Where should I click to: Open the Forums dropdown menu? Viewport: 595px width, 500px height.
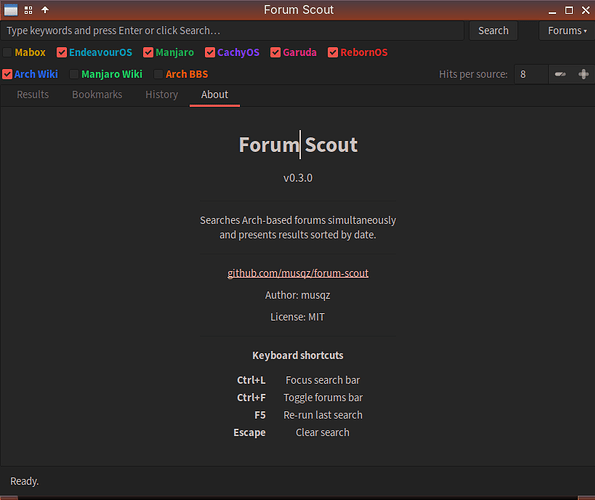(567, 31)
